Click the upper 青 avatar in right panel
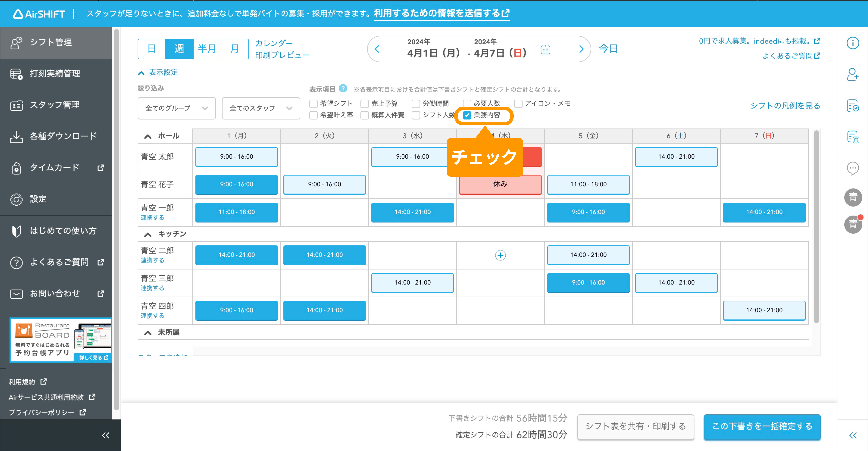 (x=853, y=197)
